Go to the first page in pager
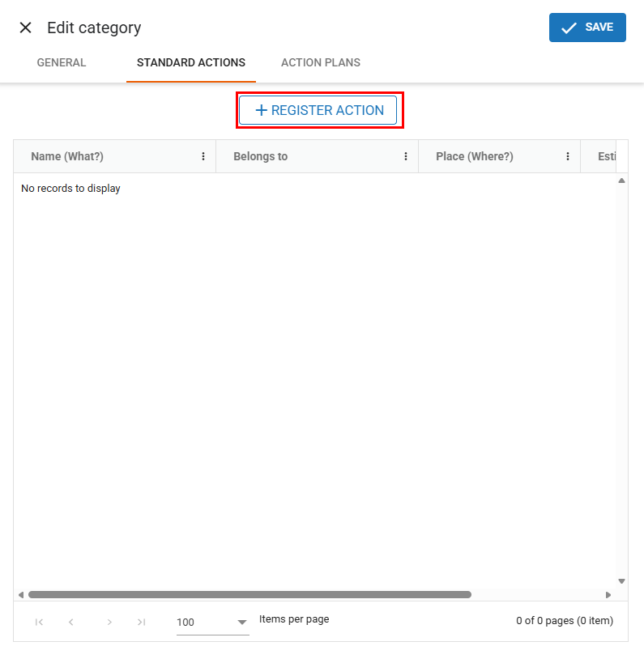Viewport: 644px width, 663px height. (x=39, y=622)
